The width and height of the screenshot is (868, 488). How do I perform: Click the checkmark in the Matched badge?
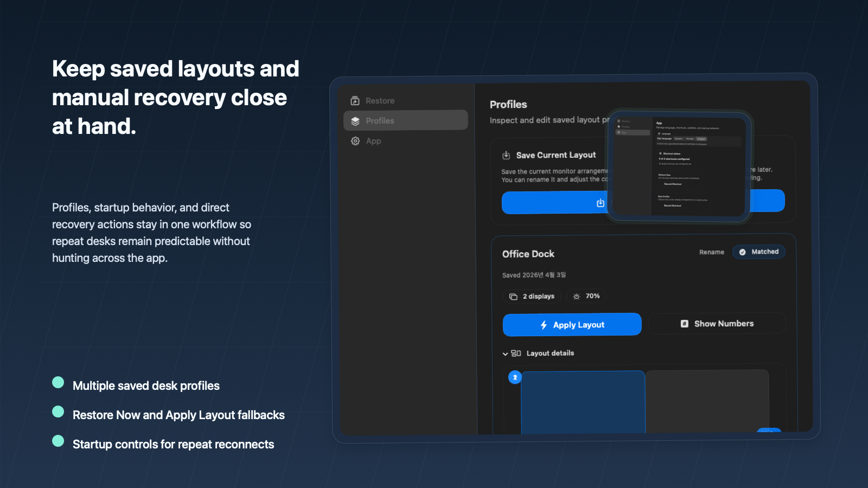click(x=742, y=252)
